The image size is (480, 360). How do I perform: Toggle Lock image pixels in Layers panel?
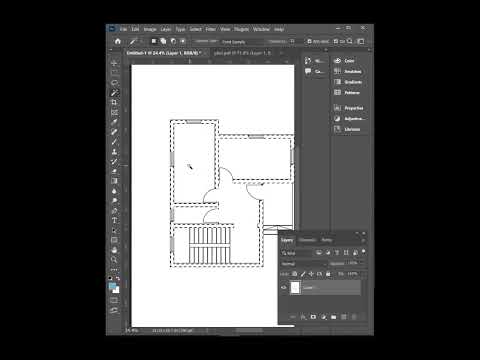[x=303, y=274]
